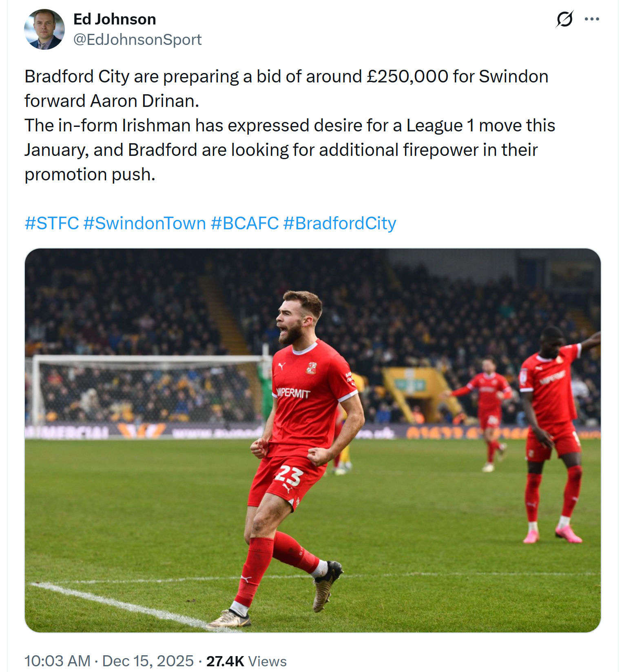Click the club crest on the red shirt
The image size is (633, 672).
(x=312, y=368)
